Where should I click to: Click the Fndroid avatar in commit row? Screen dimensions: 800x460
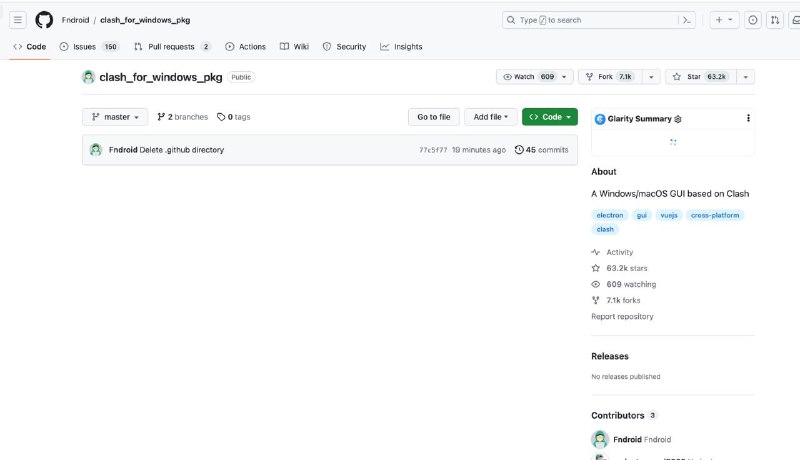point(96,150)
